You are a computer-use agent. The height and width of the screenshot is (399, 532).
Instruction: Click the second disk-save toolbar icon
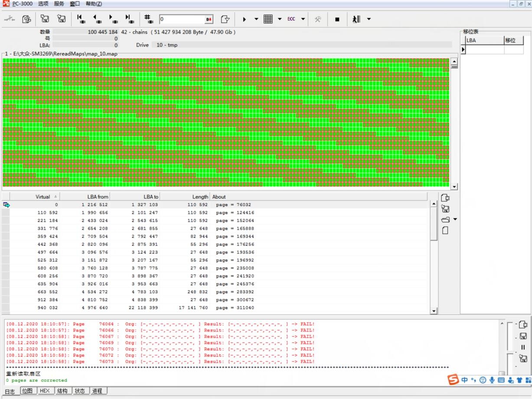(62, 19)
